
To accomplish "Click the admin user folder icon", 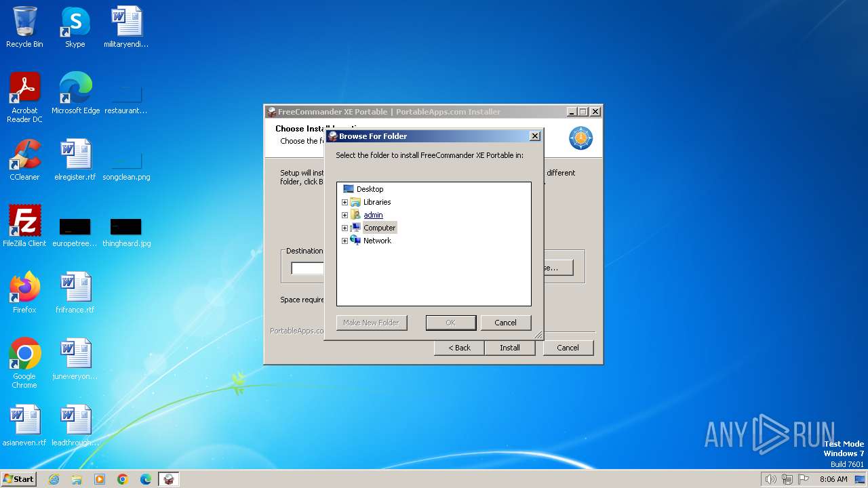I will click(x=355, y=215).
